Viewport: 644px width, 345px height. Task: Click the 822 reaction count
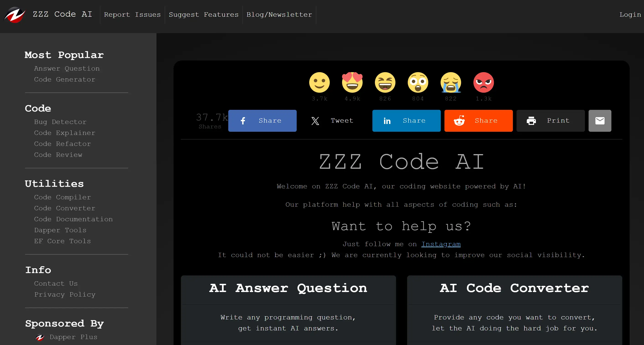click(450, 99)
